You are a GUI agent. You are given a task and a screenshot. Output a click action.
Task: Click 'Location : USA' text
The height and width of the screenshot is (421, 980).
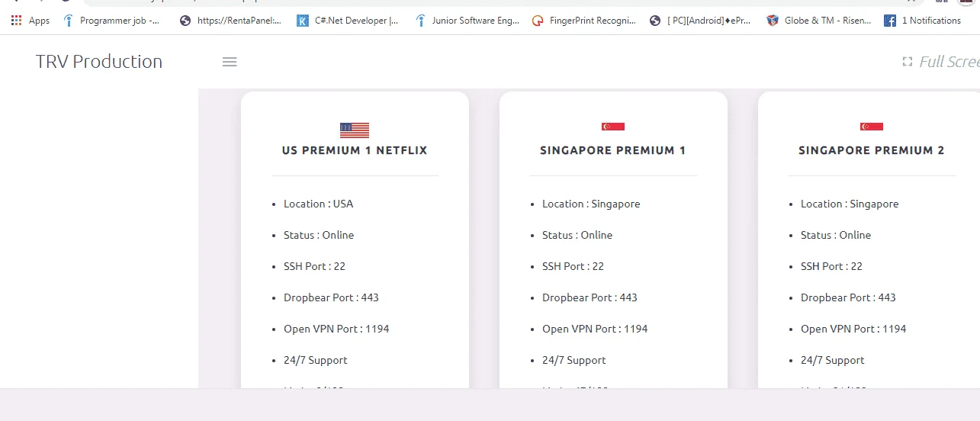click(319, 204)
